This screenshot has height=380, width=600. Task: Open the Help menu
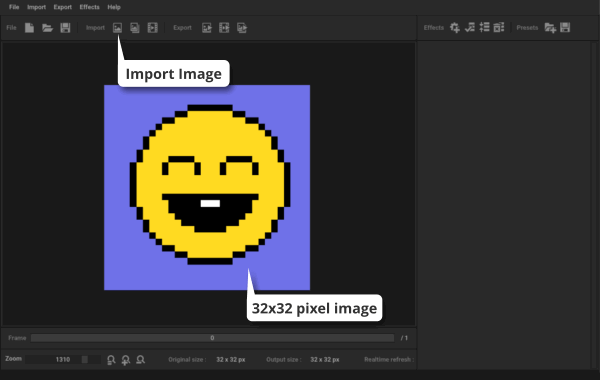coord(114,7)
